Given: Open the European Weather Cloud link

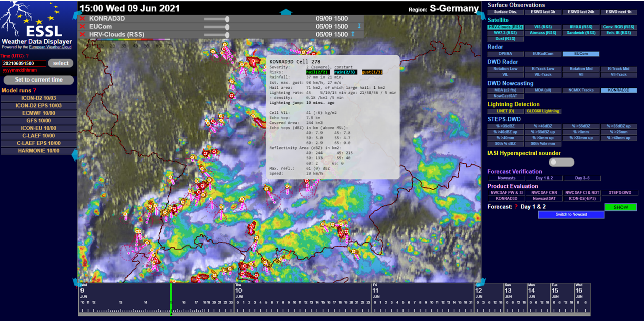Looking at the screenshot, I should (x=50, y=46).
